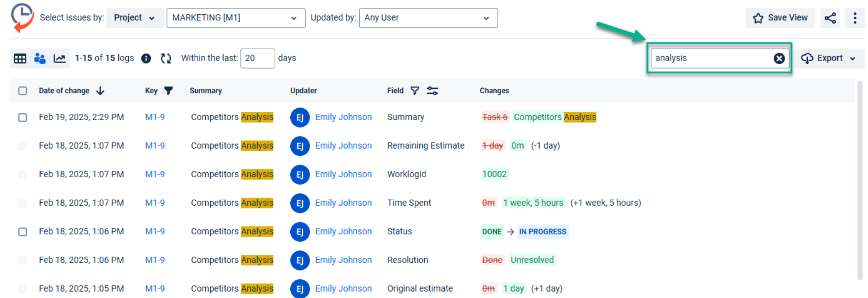This screenshot has height=298, width=868.
Task: Click the Save View button
Action: coord(780,18)
